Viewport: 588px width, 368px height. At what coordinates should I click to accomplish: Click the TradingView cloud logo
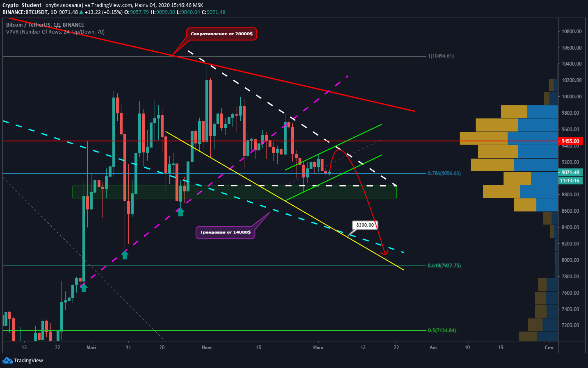(7, 361)
